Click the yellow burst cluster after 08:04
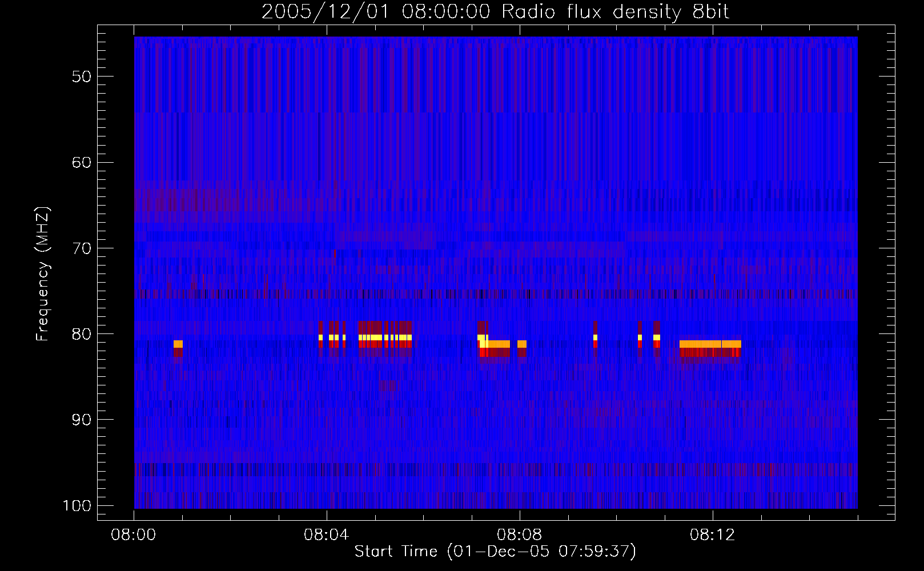Image resolution: width=924 pixels, height=571 pixels. 385,337
